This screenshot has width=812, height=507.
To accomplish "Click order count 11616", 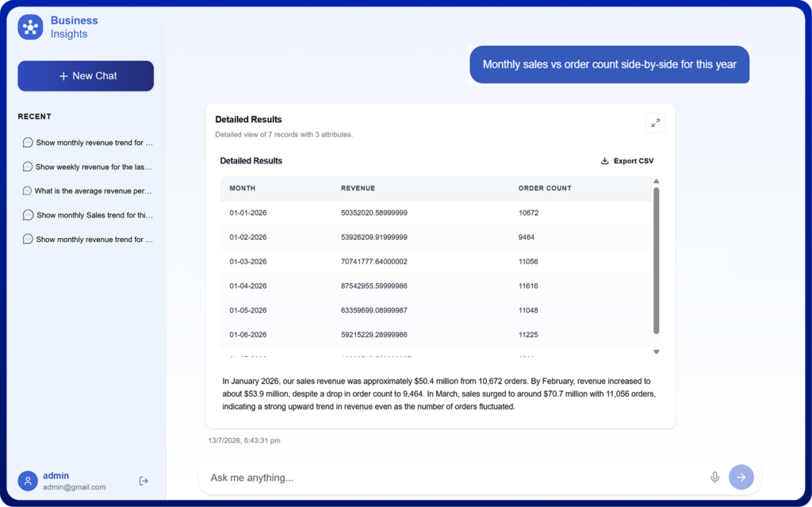I will [528, 286].
